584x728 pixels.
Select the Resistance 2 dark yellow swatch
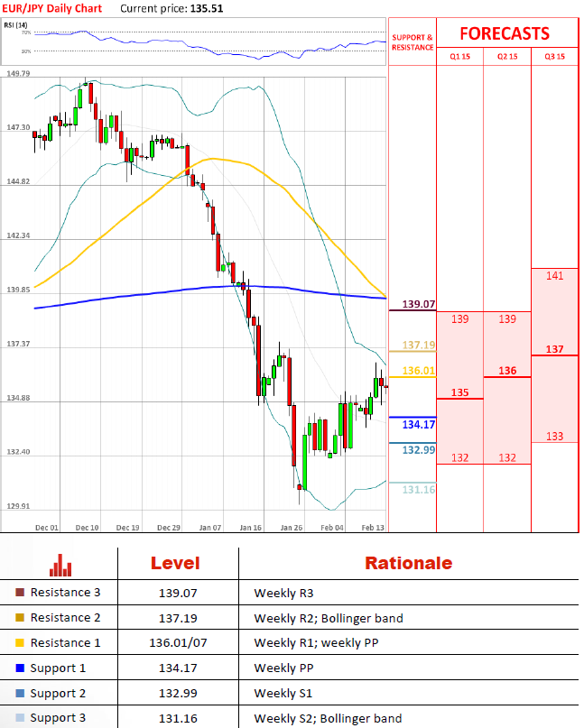(x=20, y=618)
